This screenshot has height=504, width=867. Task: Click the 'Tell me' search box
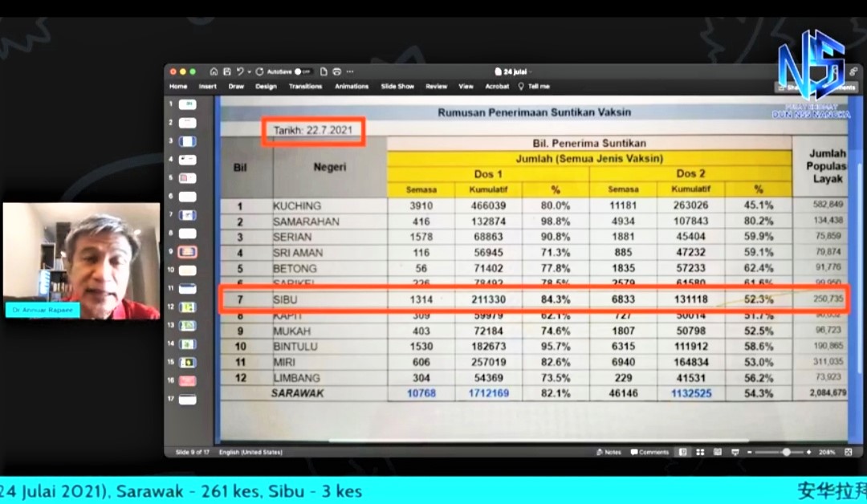(535, 87)
